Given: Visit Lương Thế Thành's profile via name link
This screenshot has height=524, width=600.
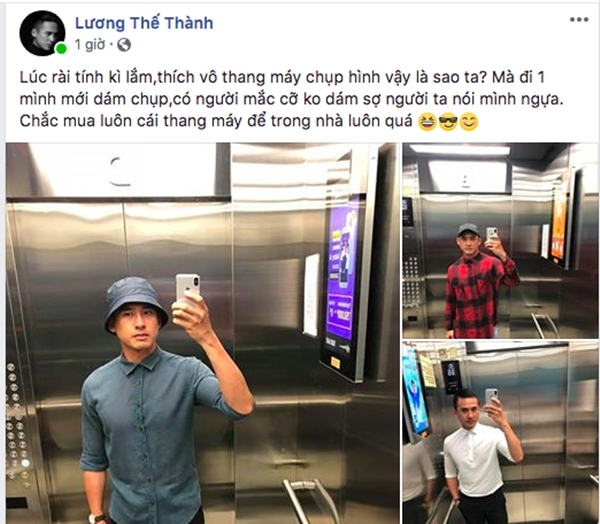Looking at the screenshot, I should 144,23.
